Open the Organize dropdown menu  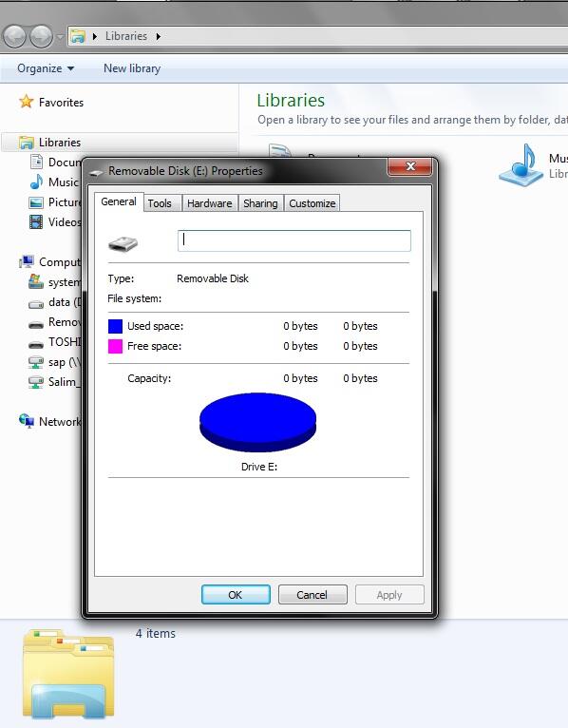click(x=46, y=68)
